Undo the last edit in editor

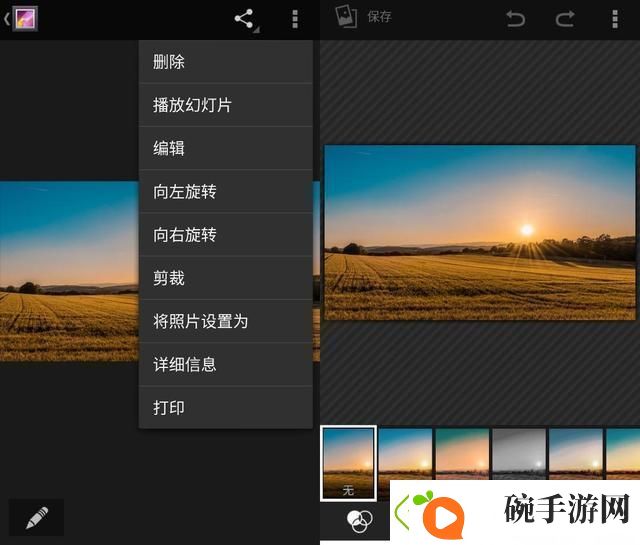(516, 19)
